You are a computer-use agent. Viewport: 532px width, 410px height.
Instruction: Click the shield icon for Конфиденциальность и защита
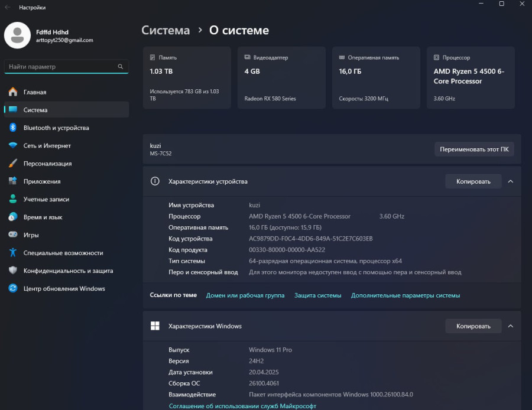(13, 271)
